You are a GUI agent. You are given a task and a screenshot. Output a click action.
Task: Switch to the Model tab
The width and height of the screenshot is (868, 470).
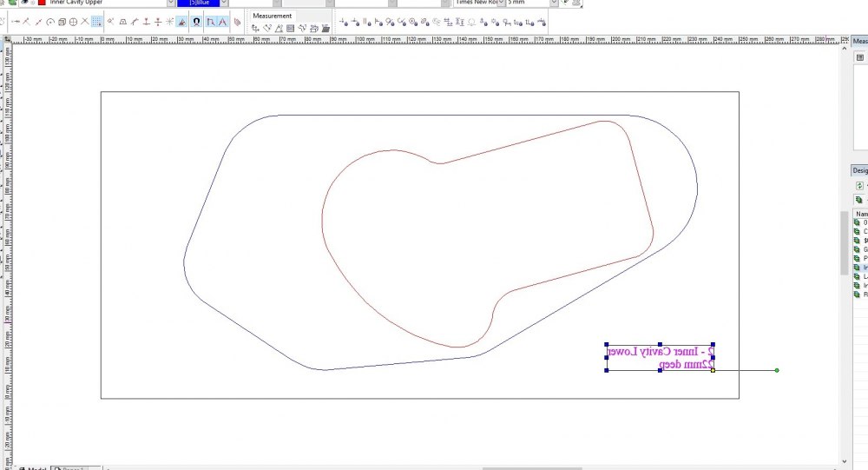tap(33, 468)
